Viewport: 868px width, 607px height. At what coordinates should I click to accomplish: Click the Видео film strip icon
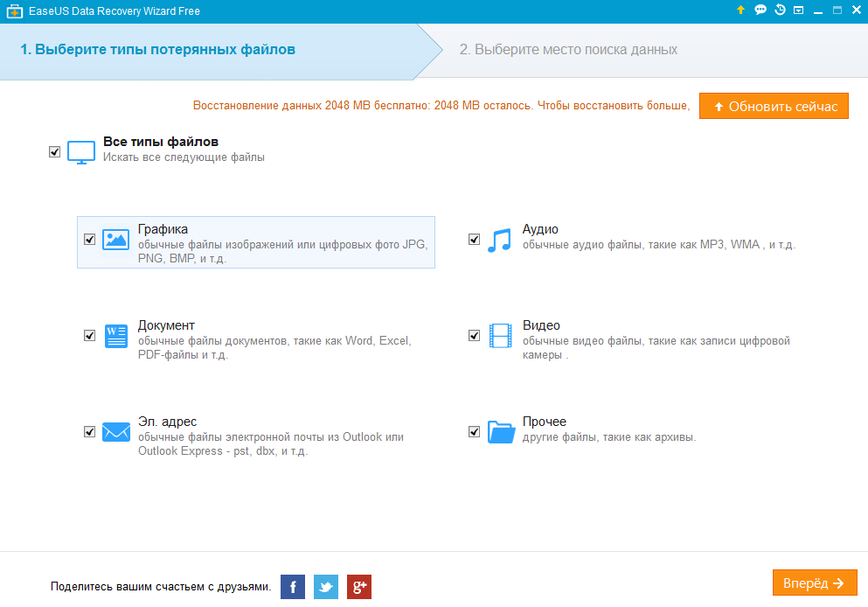tap(500, 336)
